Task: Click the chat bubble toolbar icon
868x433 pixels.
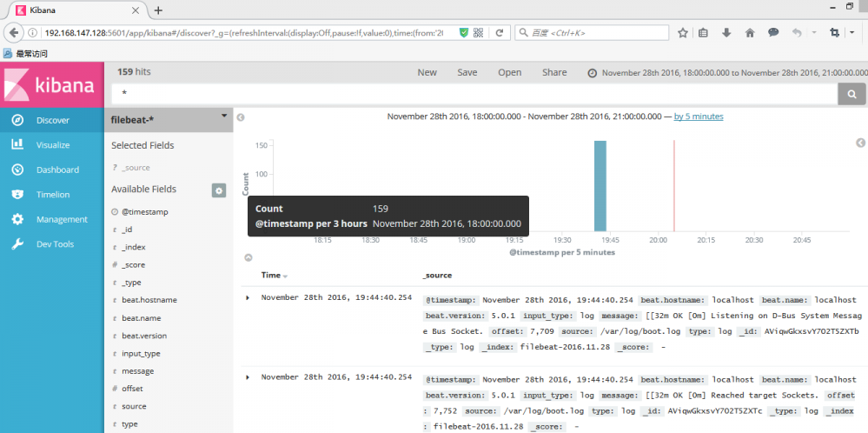Action: click(773, 33)
